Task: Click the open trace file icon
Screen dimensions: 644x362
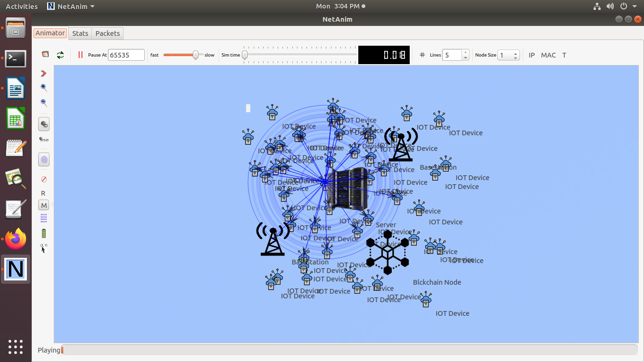Action: coord(45,55)
